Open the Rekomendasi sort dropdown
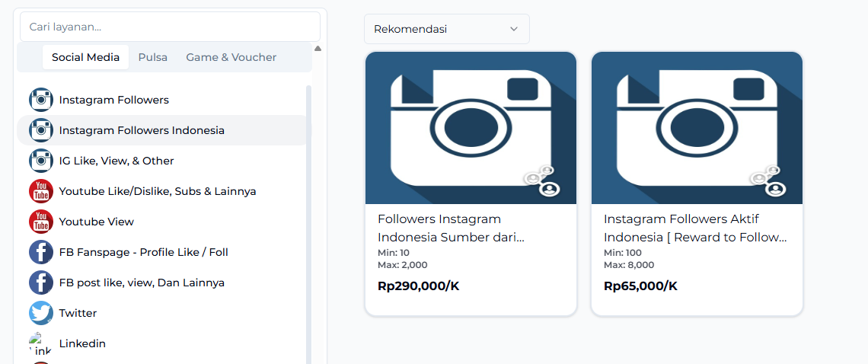The height and width of the screenshot is (364, 868). pos(446,29)
